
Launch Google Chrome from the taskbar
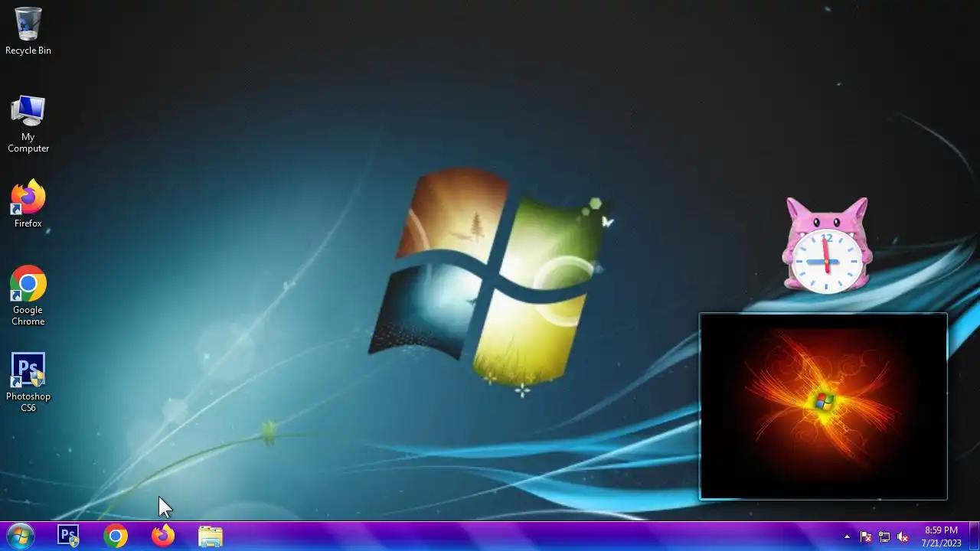click(116, 536)
